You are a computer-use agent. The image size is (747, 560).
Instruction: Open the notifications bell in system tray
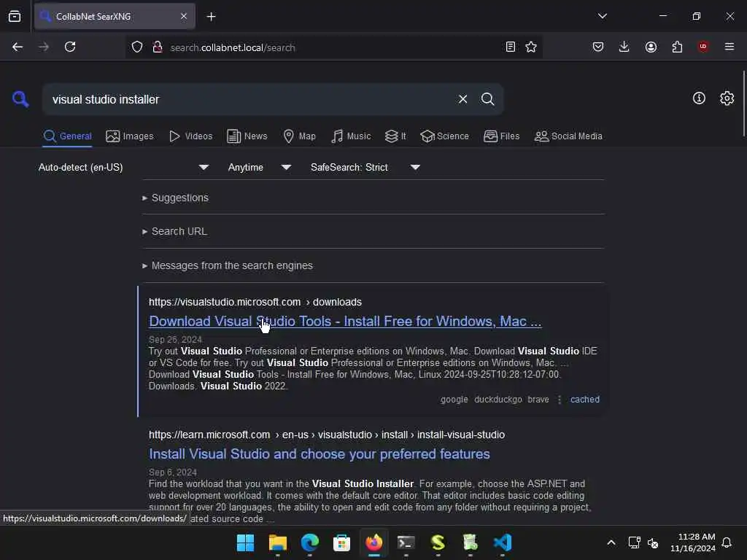click(727, 542)
